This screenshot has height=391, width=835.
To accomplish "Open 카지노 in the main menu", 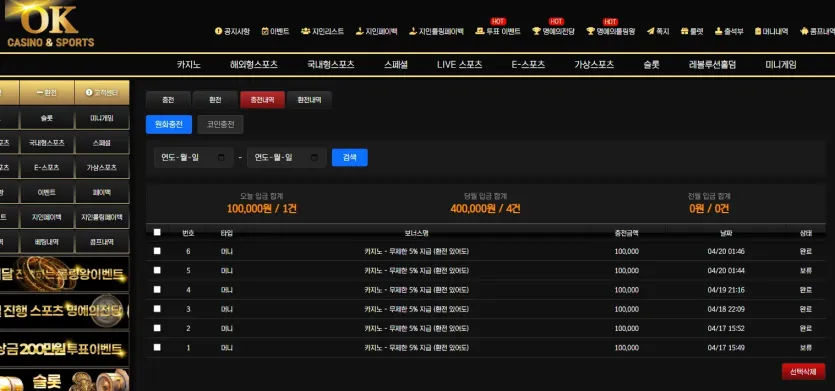I will (189, 64).
